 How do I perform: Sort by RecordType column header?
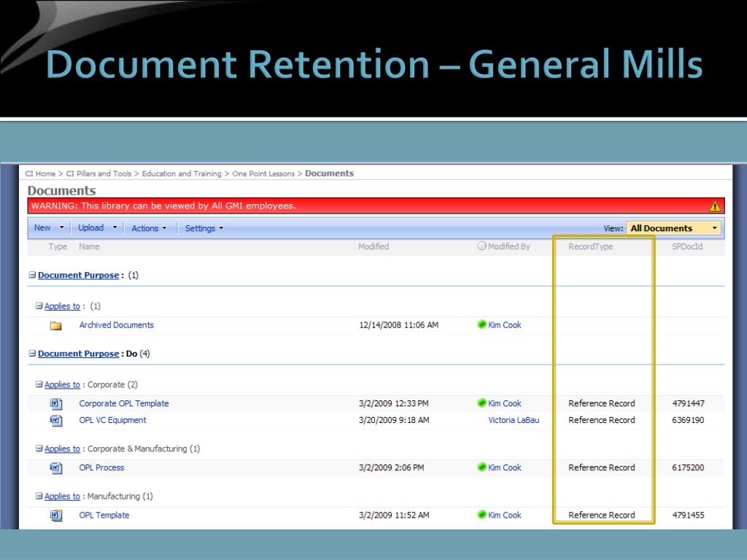[590, 246]
